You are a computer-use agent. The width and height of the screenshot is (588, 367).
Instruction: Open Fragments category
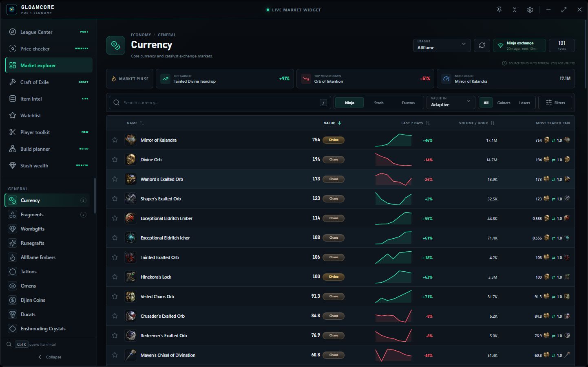(47, 214)
